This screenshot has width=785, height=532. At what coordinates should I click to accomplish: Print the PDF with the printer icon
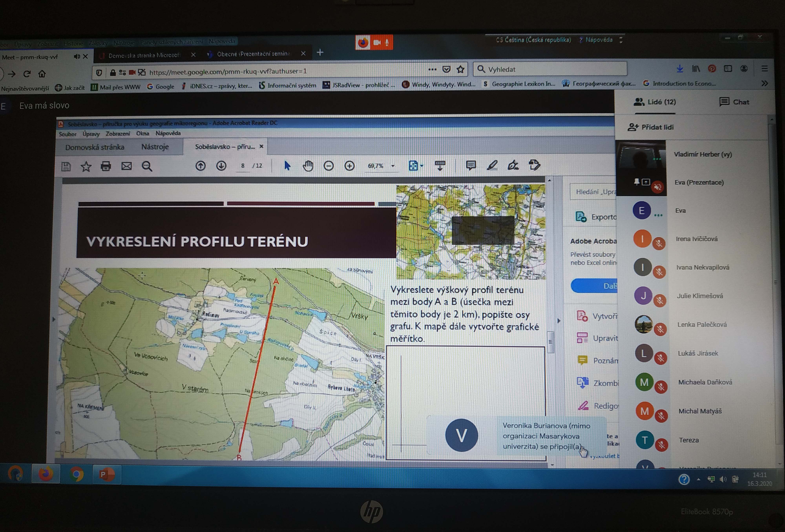[106, 166]
